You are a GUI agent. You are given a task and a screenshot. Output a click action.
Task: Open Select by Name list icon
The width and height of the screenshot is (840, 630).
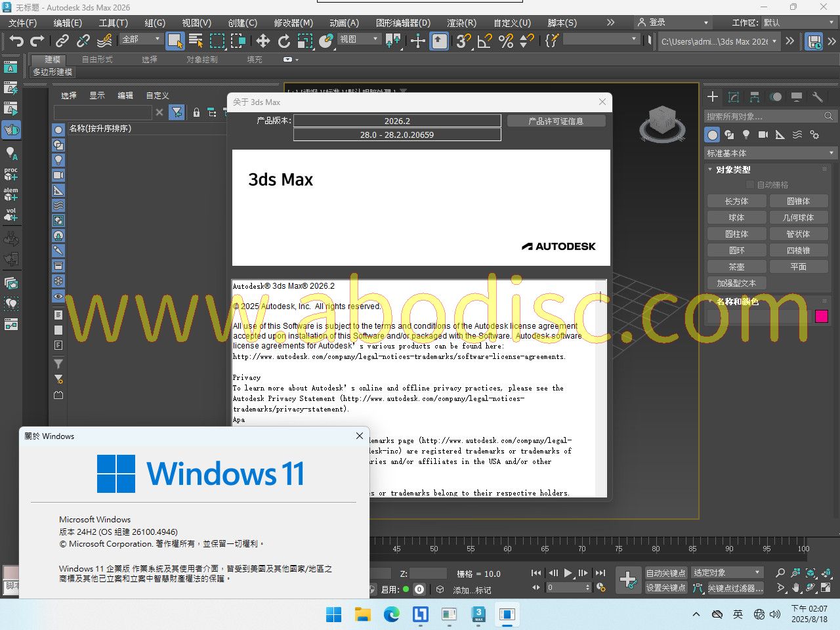(196, 41)
